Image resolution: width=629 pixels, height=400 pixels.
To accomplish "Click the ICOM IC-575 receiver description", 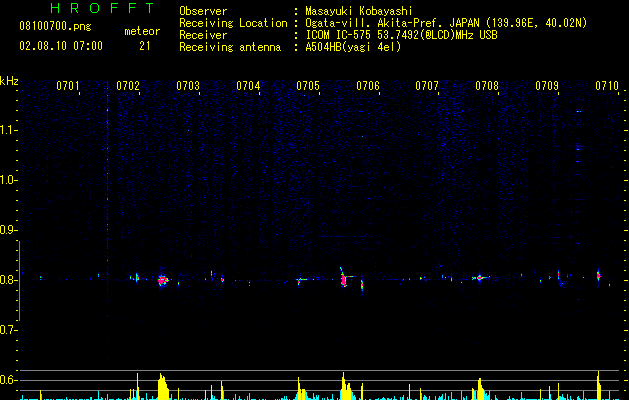I will coord(401,35).
